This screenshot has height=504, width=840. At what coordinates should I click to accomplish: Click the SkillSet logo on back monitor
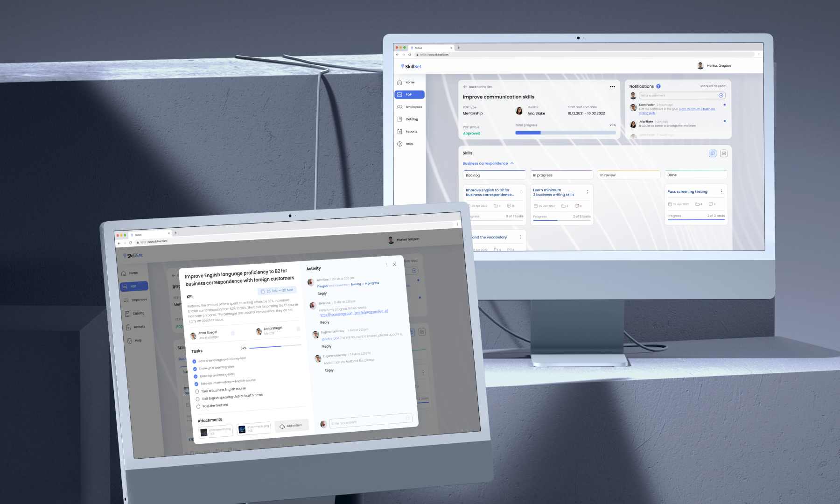(x=411, y=66)
